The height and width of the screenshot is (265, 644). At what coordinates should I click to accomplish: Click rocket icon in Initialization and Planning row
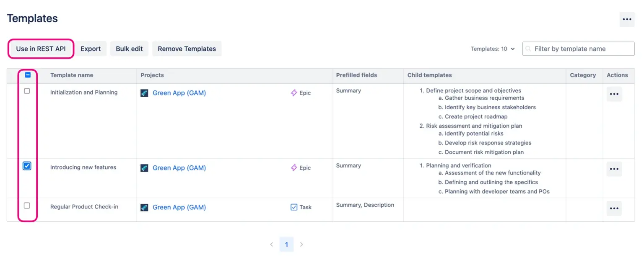pos(144,93)
